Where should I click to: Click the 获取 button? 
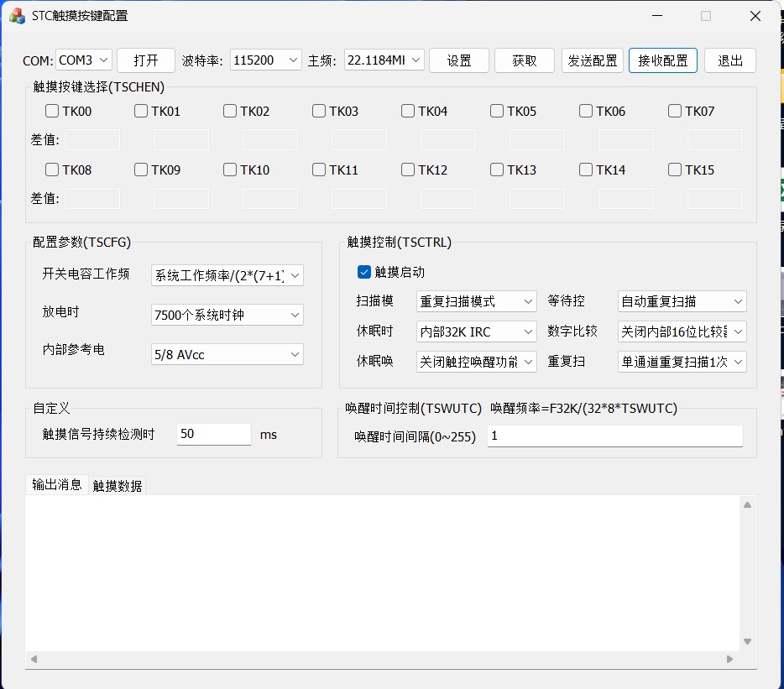[x=525, y=60]
